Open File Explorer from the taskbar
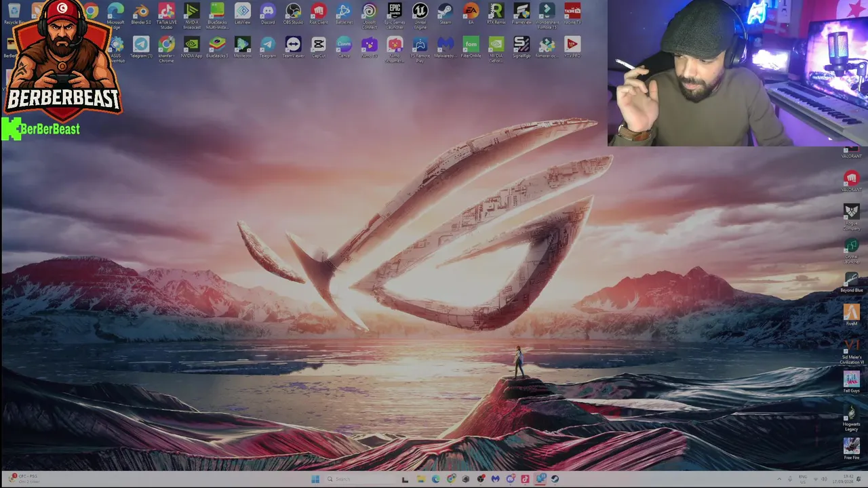Viewport: 868px width, 488px height. [420, 479]
